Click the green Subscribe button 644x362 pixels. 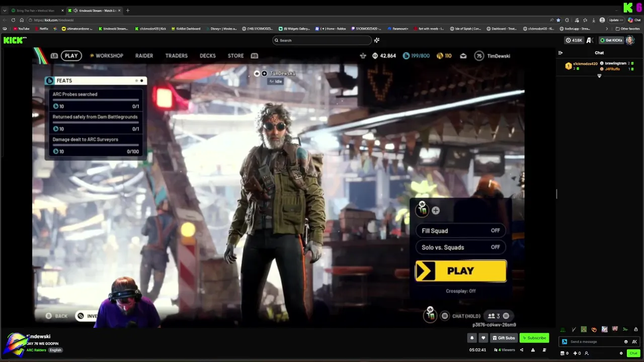tap(534, 338)
